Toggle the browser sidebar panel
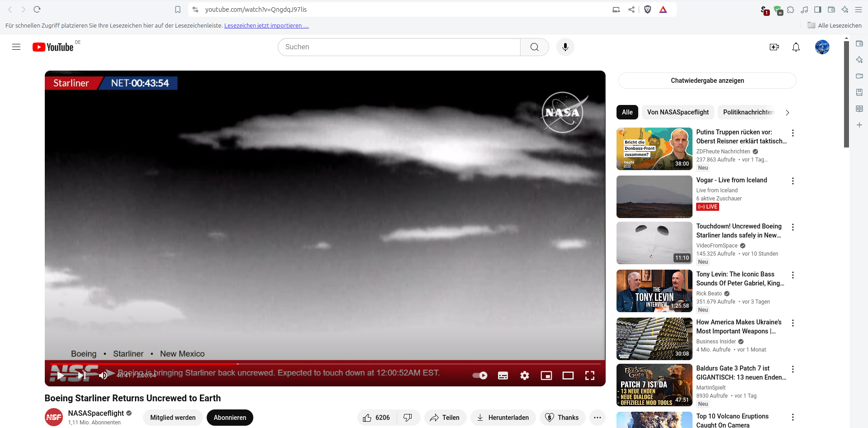This screenshot has height=428, width=868. [818, 10]
